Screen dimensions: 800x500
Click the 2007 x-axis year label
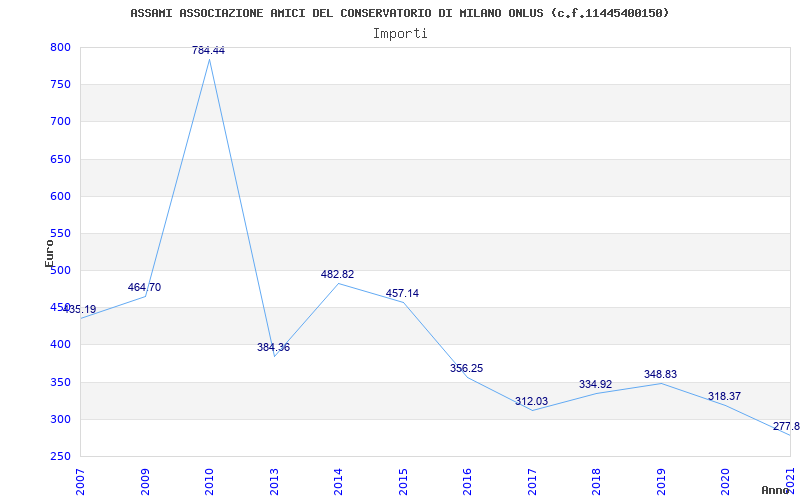[x=80, y=482]
